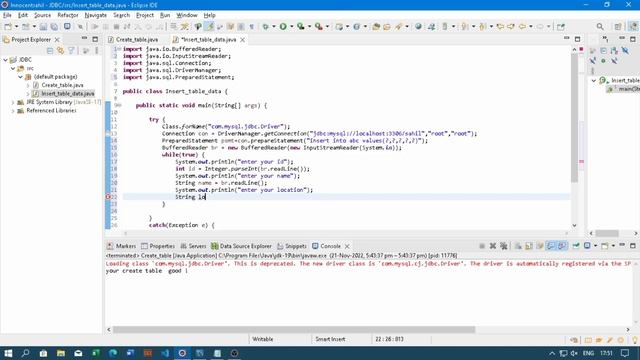Click Link with Editor icon in Project Explorer
This screenshot has width=640, height=360.
coord(60,51)
